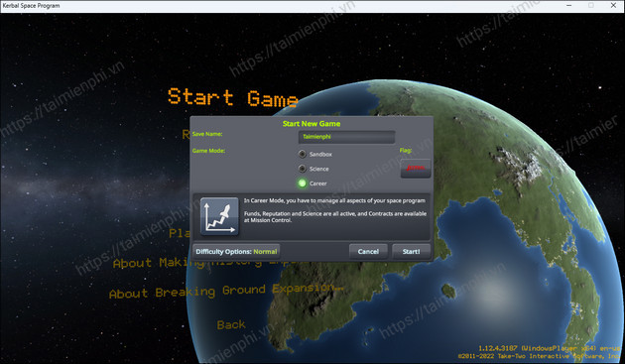Click the Career mode rocket chart icon
The image size is (625, 364).
pos(219,216)
